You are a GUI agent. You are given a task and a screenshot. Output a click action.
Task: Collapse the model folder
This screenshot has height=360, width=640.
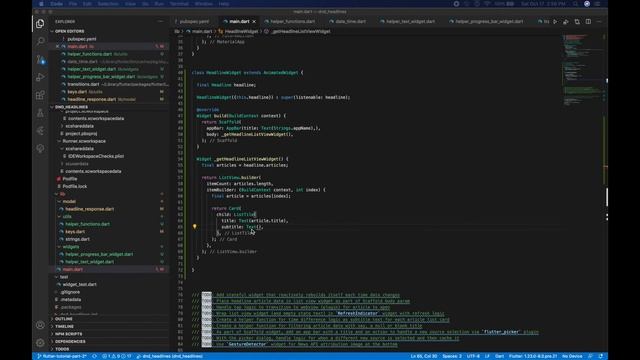[69, 202]
